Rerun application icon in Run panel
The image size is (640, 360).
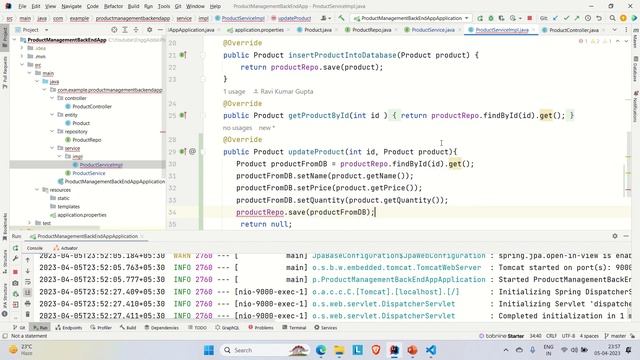(16, 248)
